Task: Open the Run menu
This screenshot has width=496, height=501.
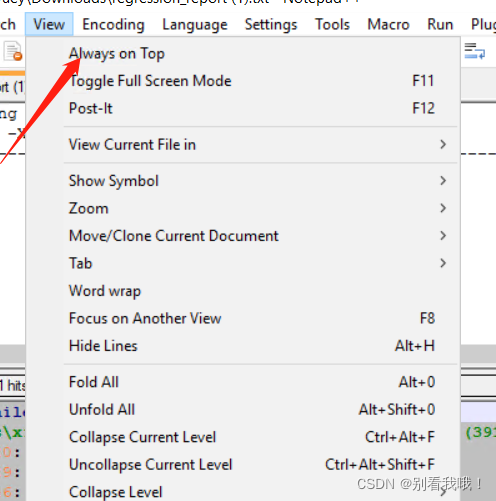Action: (x=440, y=24)
